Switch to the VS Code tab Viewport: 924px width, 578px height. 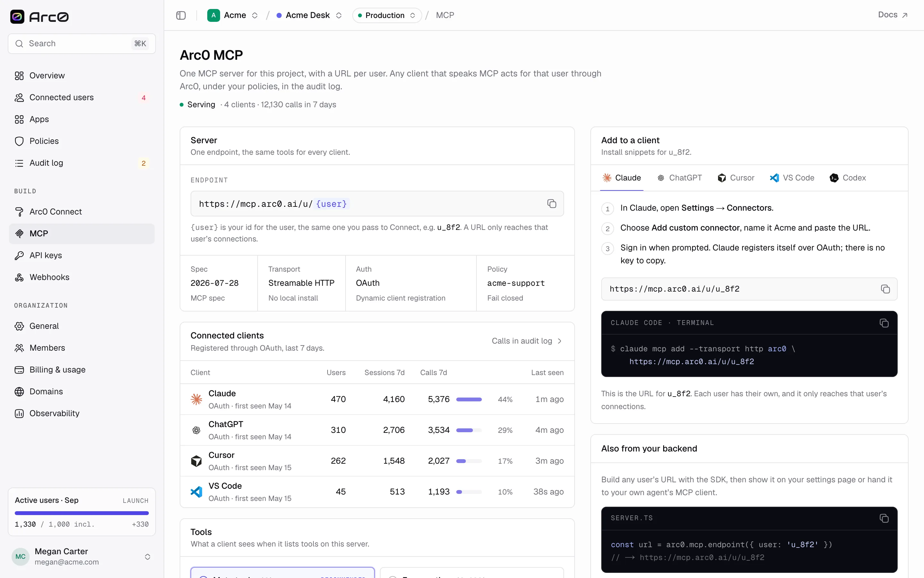coord(792,178)
